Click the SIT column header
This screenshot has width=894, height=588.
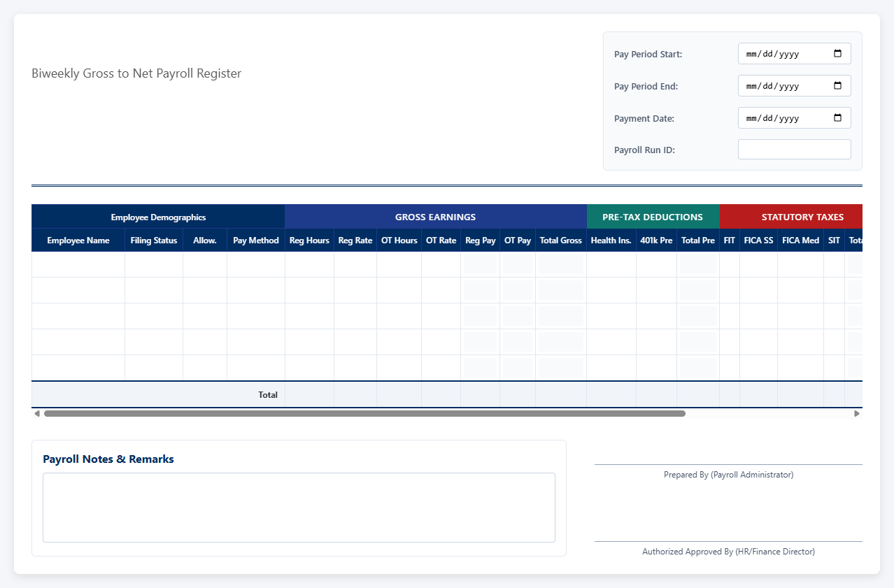pos(835,241)
